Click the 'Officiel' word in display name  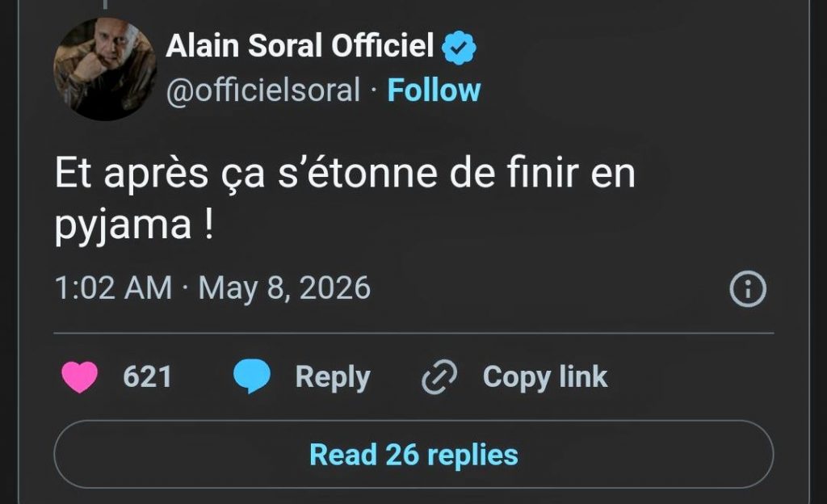(382, 46)
